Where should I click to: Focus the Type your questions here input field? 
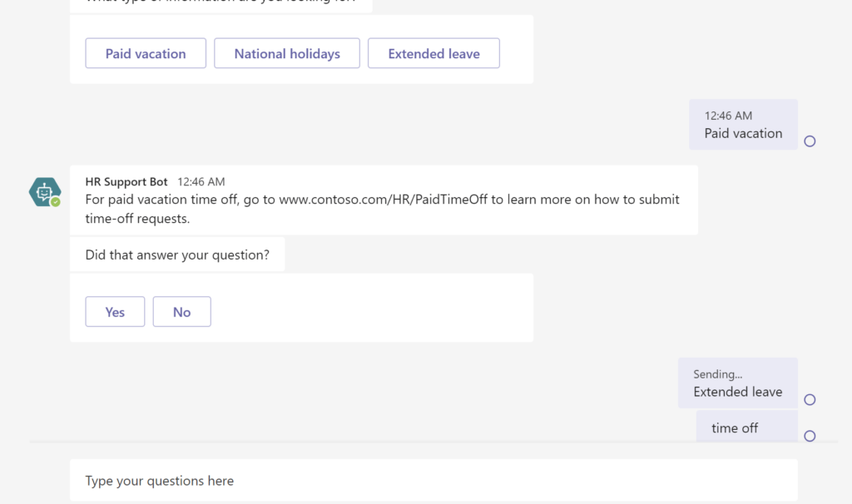(433, 480)
